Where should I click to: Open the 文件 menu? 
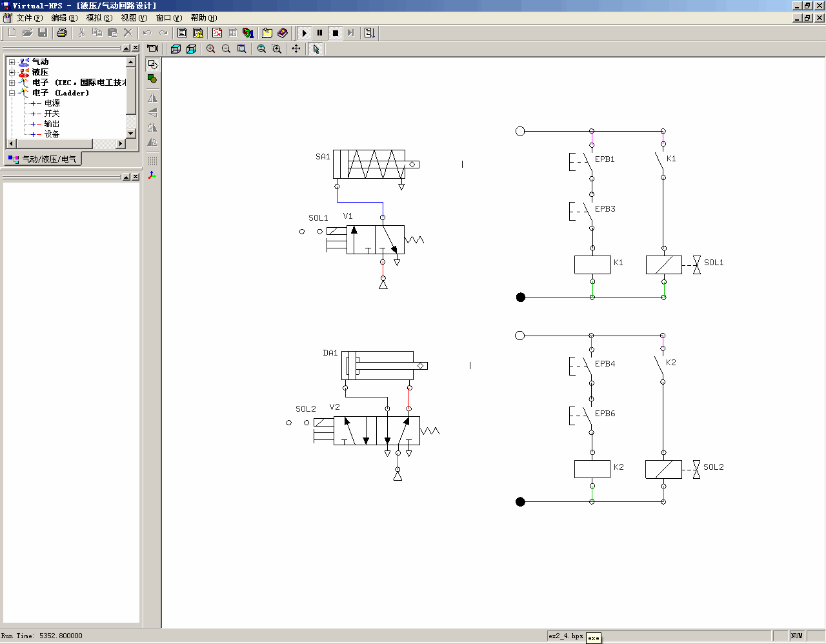(29, 18)
